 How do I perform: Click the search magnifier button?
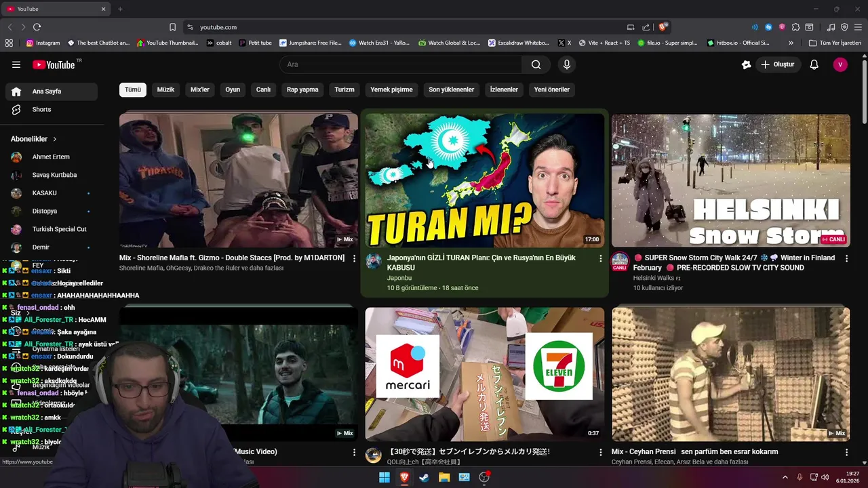pos(536,64)
